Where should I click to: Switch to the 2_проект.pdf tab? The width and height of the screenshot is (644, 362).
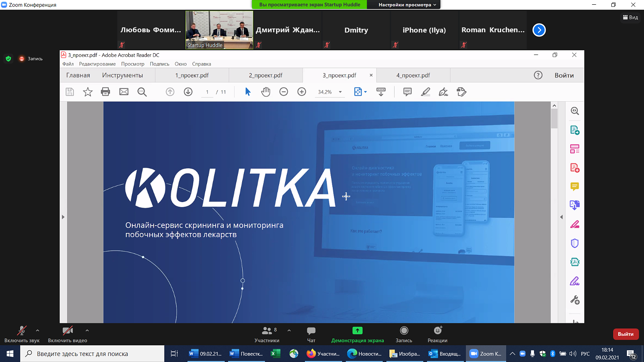[266, 75]
